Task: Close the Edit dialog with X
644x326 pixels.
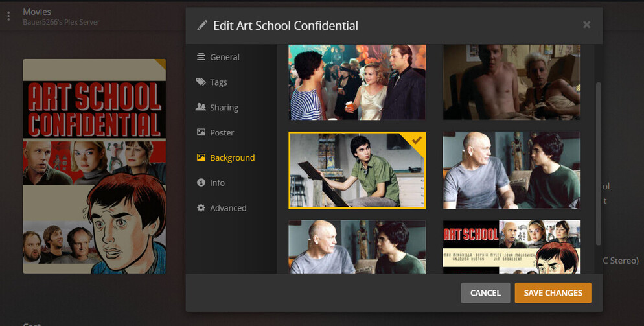Action: (x=586, y=25)
